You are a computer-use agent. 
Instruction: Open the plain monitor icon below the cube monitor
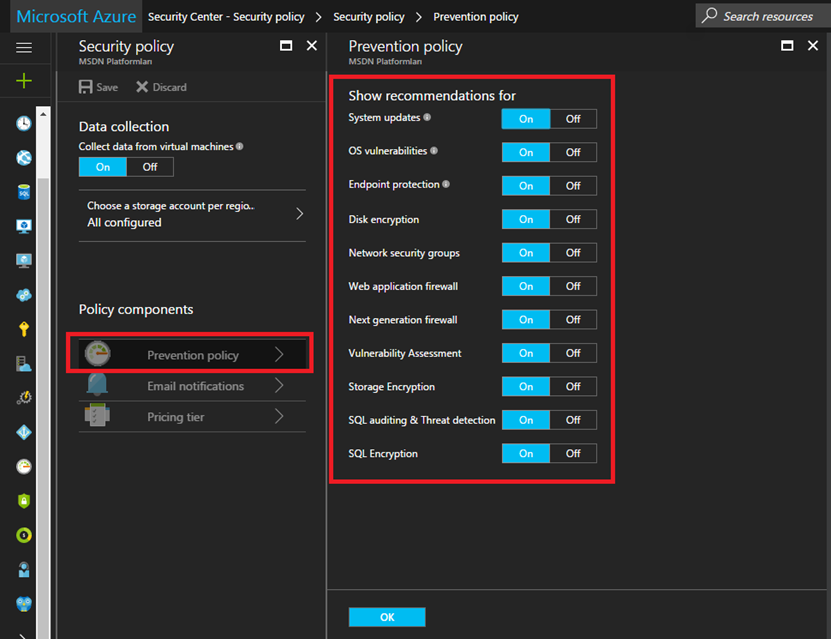click(x=24, y=261)
